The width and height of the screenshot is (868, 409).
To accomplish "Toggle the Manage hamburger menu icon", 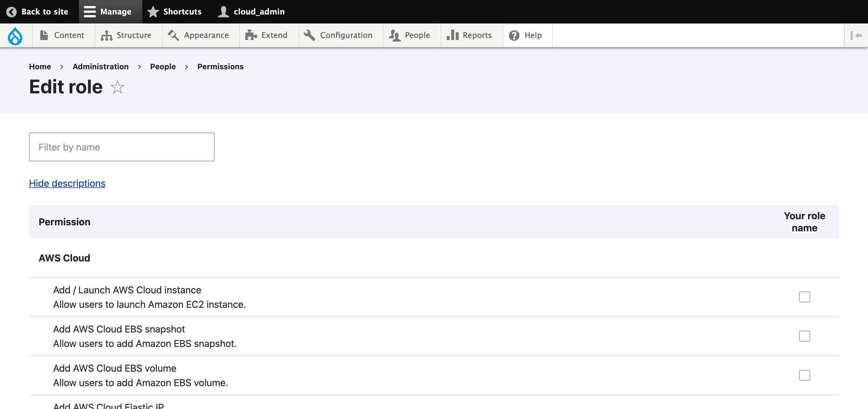I will point(90,12).
